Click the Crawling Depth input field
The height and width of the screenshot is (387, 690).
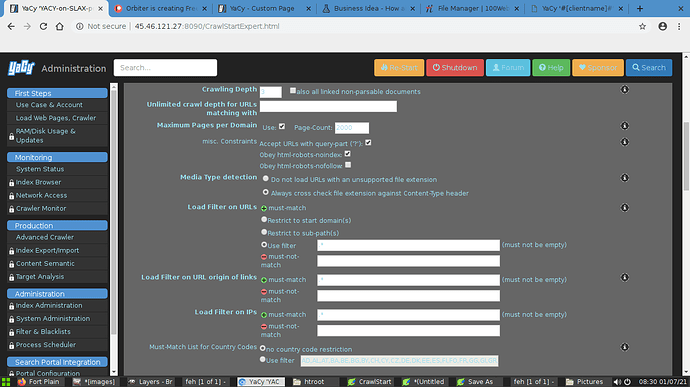point(271,92)
